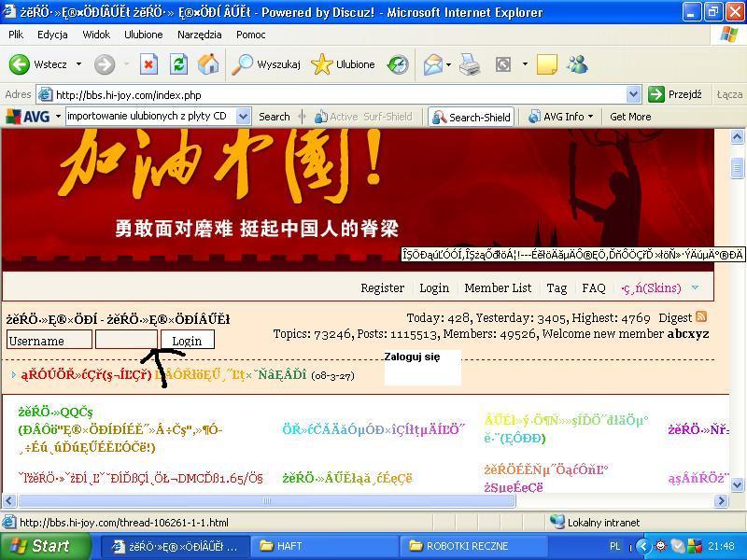The width and height of the screenshot is (747, 560).
Task: Open the Widok menu
Action: click(x=96, y=35)
